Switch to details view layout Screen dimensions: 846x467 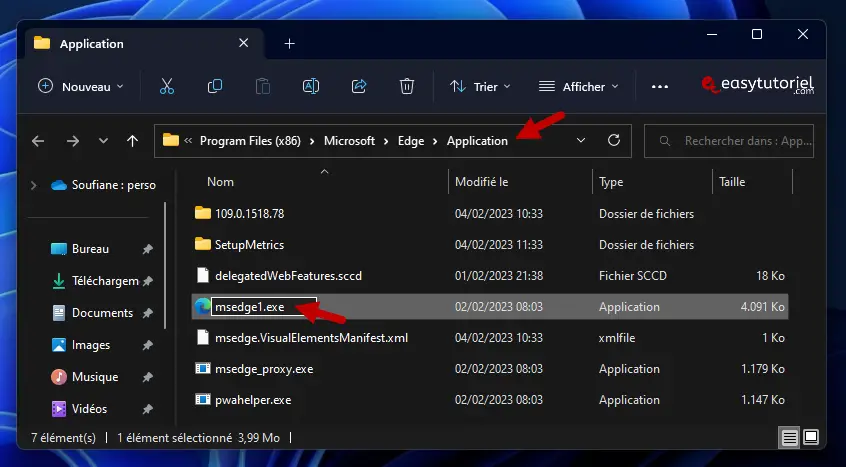[x=789, y=438]
